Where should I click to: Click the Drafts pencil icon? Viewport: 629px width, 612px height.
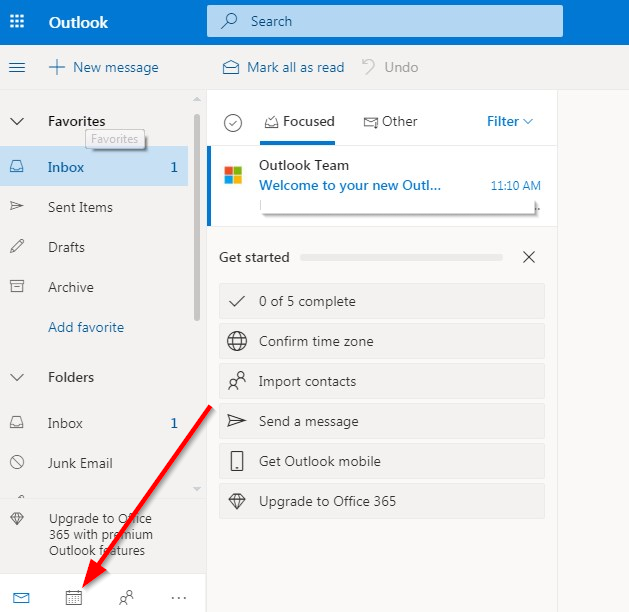pyautogui.click(x=17, y=246)
